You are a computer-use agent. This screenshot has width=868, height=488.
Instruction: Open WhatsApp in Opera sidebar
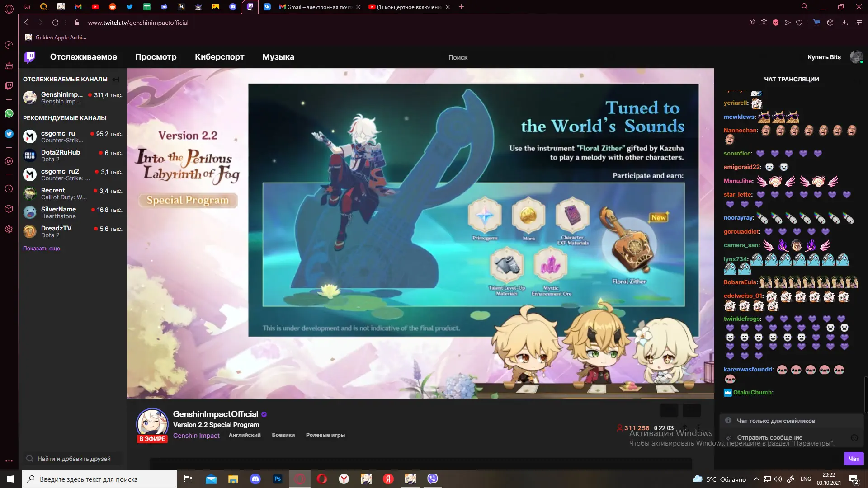point(9,113)
